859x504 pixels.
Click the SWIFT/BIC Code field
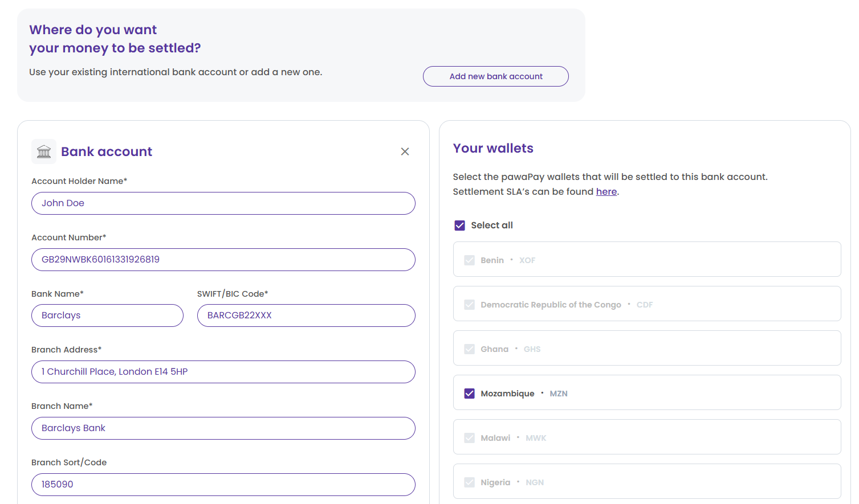(306, 315)
